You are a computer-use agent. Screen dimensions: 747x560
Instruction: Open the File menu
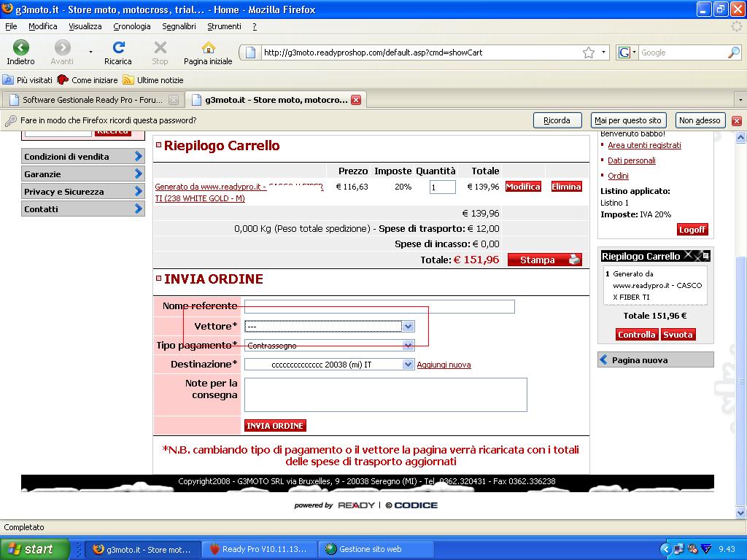point(11,26)
